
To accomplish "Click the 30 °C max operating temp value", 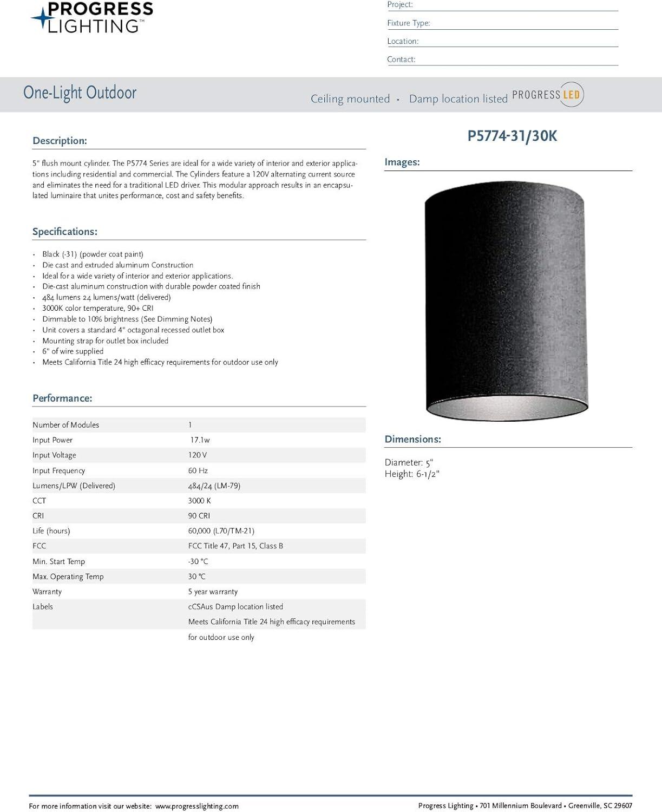I will coord(197,577).
